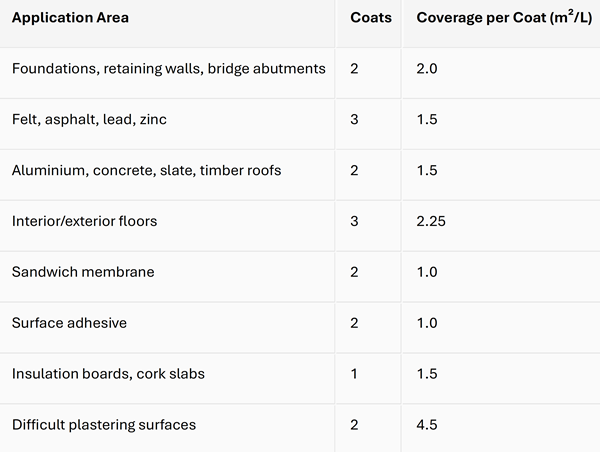Select the Felt, asphalt, lead, zinc cell
This screenshot has height=452, width=600.
tap(89, 120)
